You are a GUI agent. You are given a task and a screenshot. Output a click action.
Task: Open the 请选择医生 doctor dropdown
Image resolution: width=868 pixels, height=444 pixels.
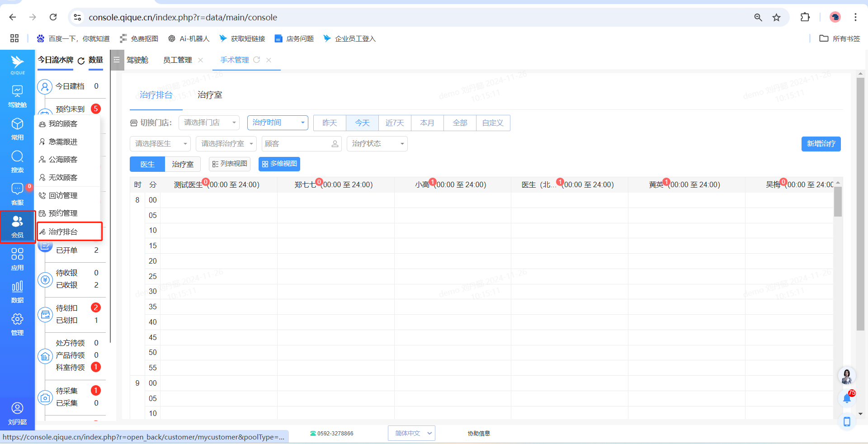click(x=160, y=144)
